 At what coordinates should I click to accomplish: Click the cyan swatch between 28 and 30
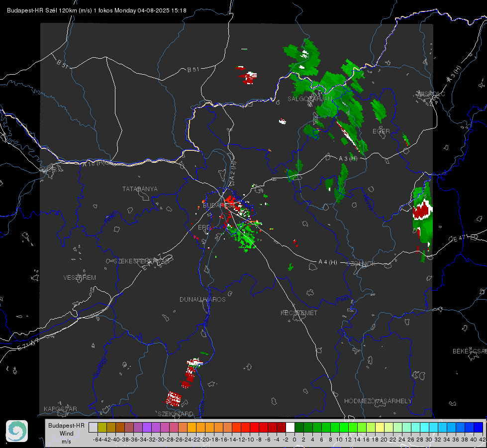click(425, 427)
